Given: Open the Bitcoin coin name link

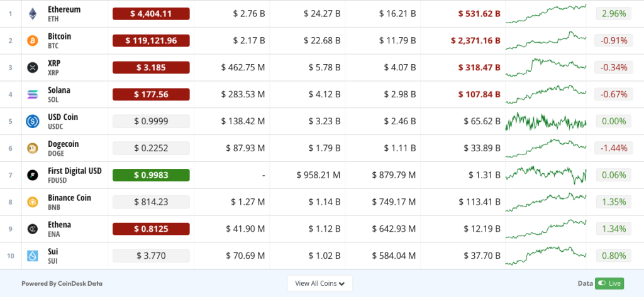Looking at the screenshot, I should pyautogui.click(x=59, y=36).
